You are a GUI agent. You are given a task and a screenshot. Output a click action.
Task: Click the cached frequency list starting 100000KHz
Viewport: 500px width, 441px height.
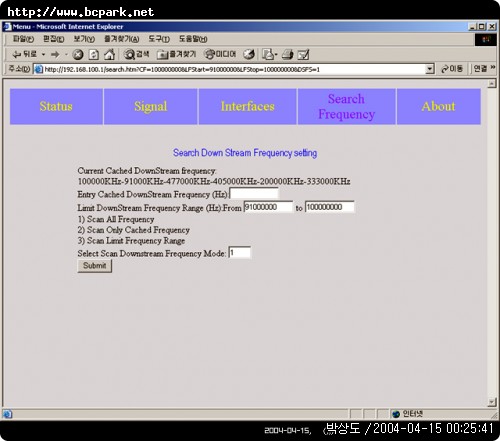coord(214,181)
